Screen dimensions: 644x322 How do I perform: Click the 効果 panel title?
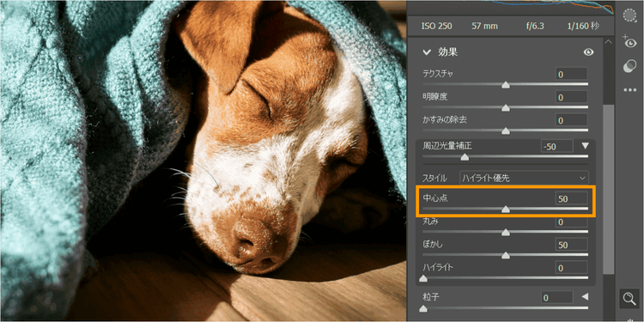coord(447,52)
